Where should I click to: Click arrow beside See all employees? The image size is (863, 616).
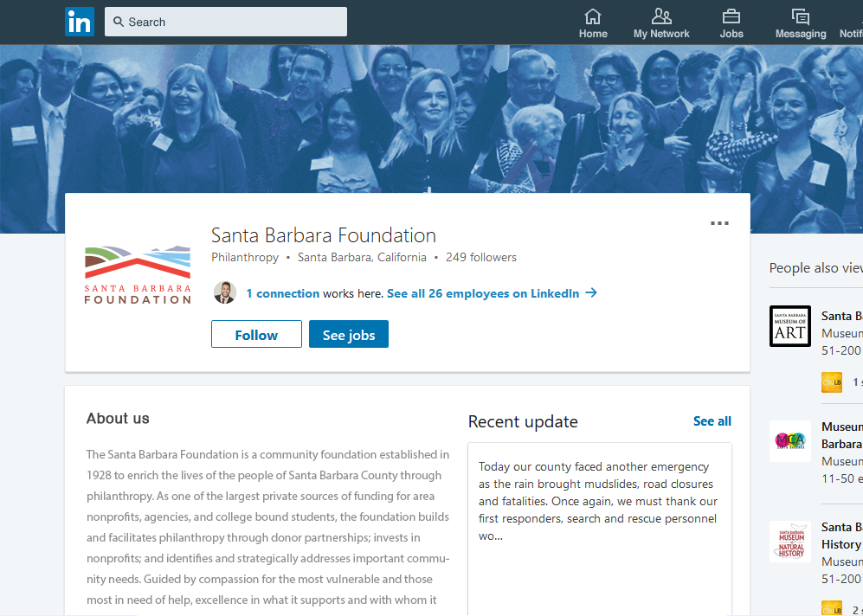[591, 293]
